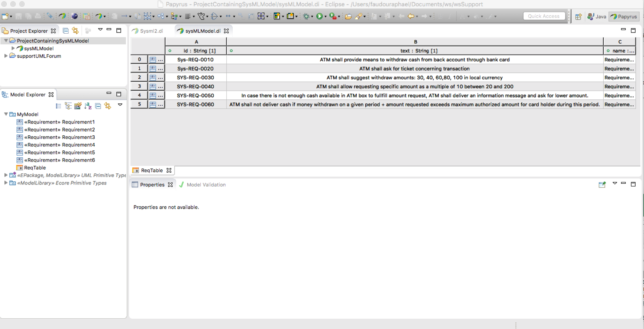Image resolution: width=644 pixels, height=329 pixels.
Task: Close the ReqTable tab
Action: [169, 170]
